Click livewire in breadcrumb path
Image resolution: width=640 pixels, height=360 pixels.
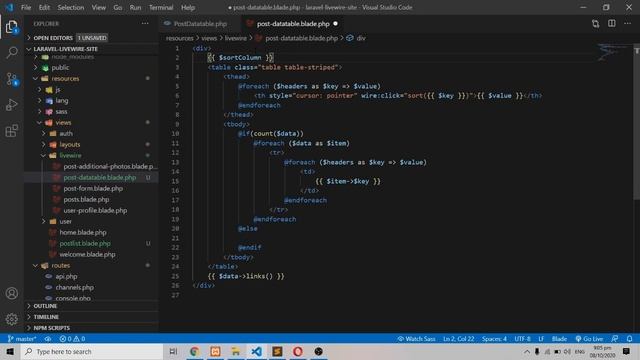(236, 38)
